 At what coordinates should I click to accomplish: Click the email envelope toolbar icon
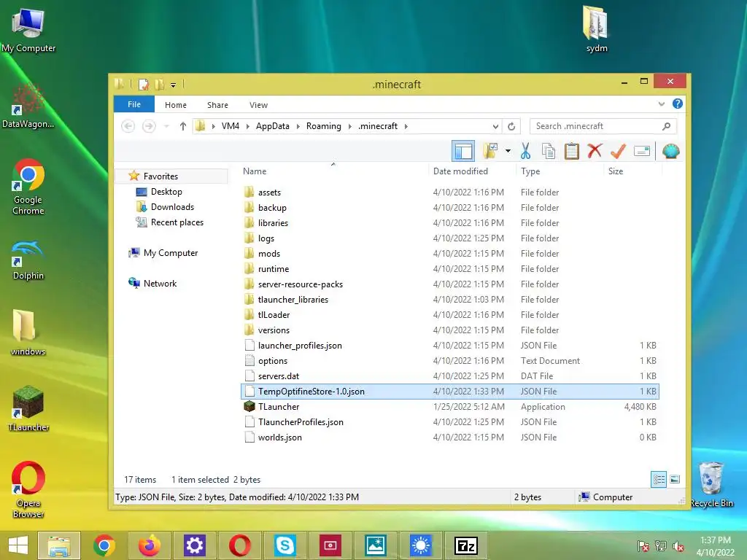pyautogui.click(x=642, y=152)
